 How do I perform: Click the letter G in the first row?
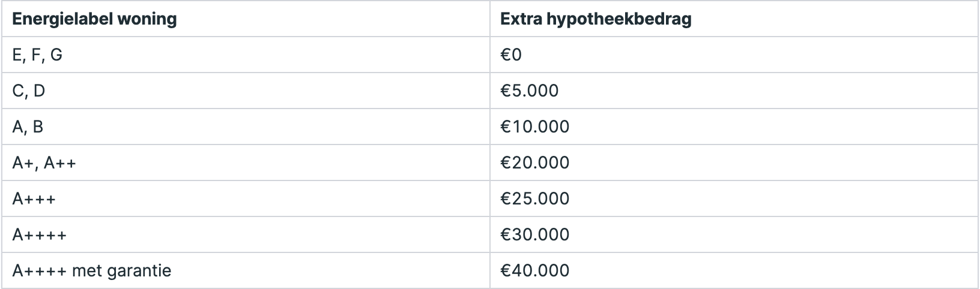click(x=56, y=55)
